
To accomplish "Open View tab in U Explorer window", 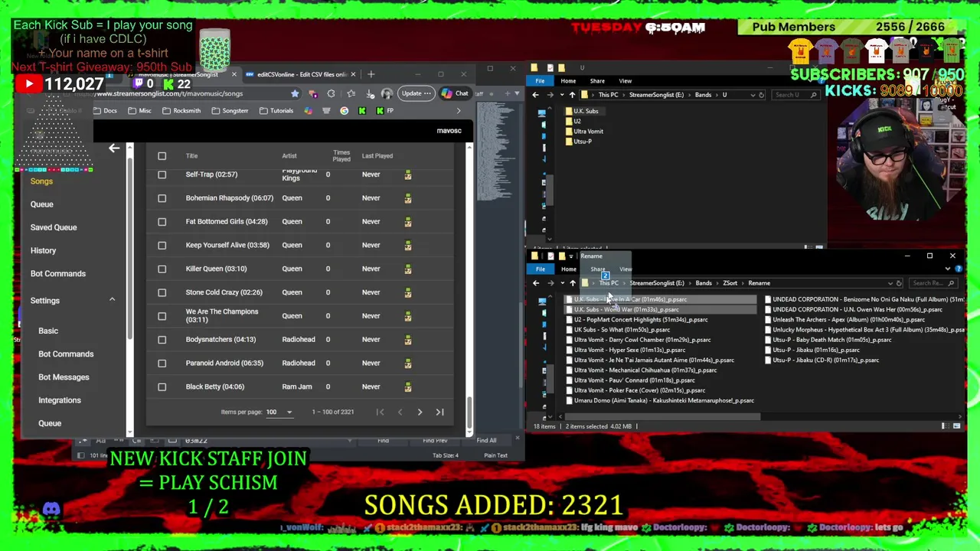I will pyautogui.click(x=626, y=81).
